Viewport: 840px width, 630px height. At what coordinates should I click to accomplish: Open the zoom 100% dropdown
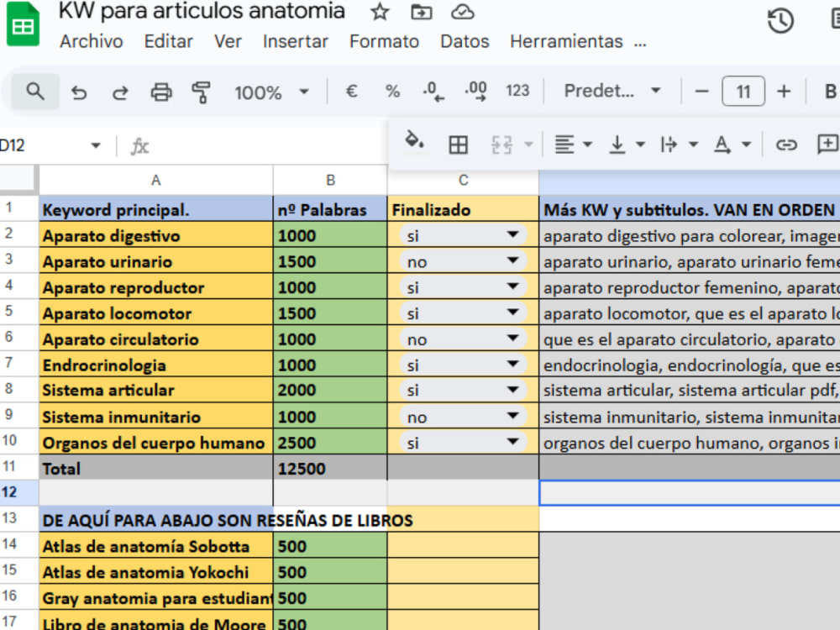(271, 92)
